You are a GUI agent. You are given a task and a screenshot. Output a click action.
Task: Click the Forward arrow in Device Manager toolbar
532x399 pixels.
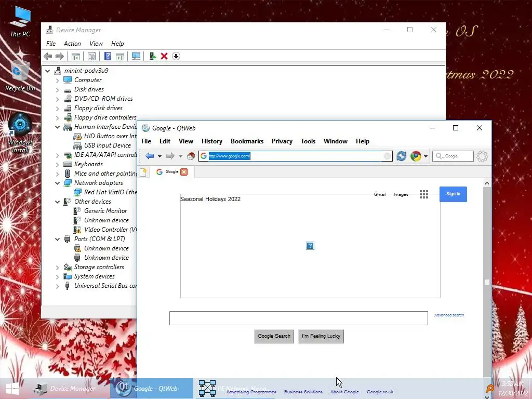pos(60,56)
